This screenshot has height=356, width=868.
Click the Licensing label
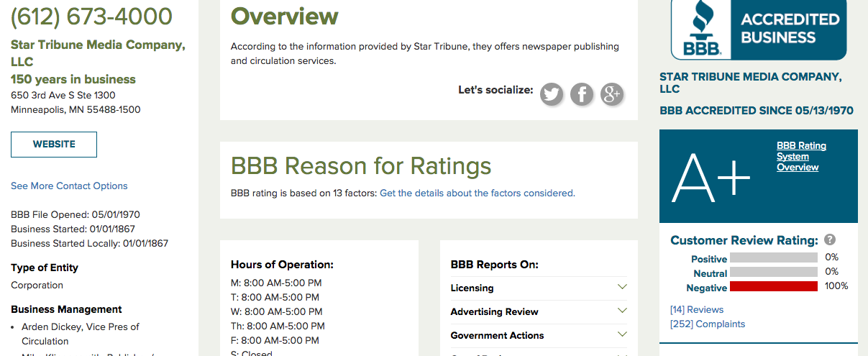pyautogui.click(x=472, y=288)
